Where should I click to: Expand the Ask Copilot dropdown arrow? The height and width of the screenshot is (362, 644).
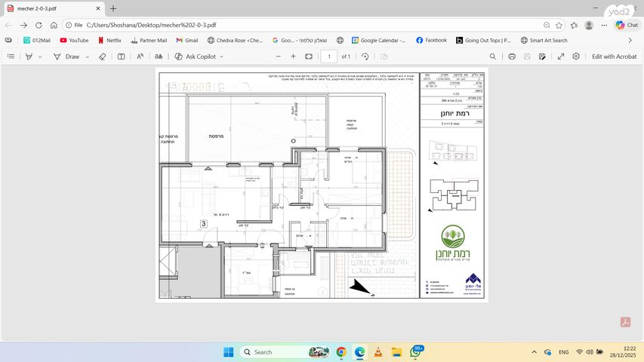click(x=221, y=57)
